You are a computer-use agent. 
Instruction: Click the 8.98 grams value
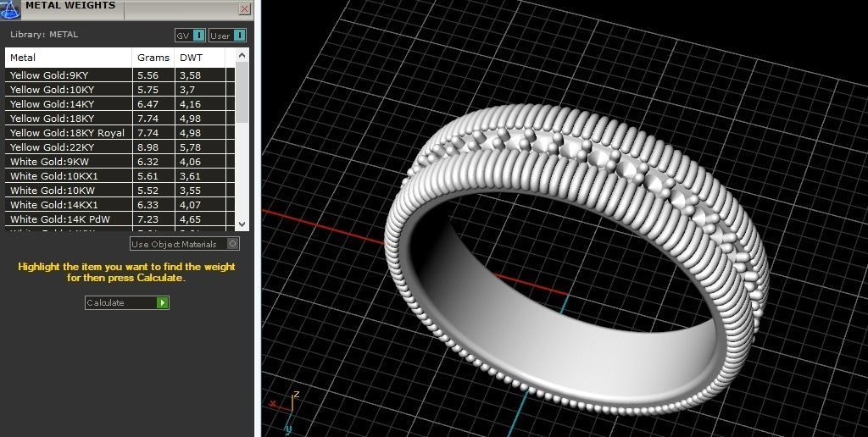point(147,147)
